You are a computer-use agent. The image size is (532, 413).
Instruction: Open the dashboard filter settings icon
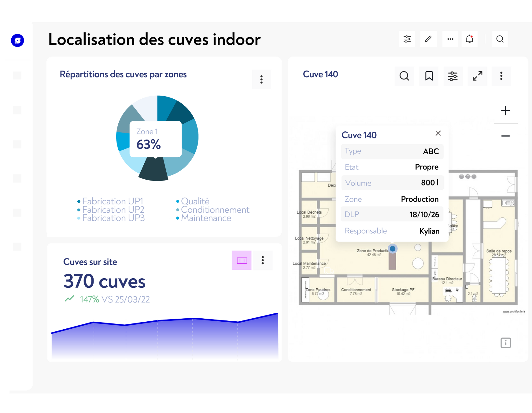tap(407, 39)
